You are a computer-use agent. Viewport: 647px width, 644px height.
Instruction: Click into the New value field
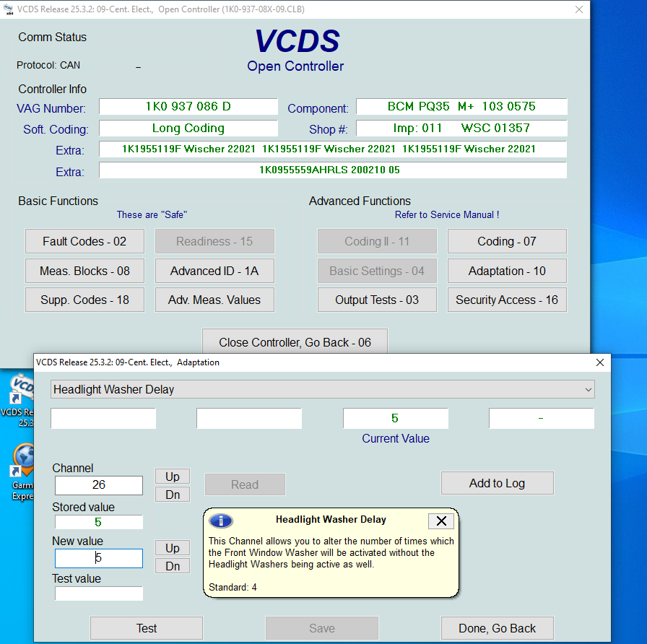click(x=99, y=558)
